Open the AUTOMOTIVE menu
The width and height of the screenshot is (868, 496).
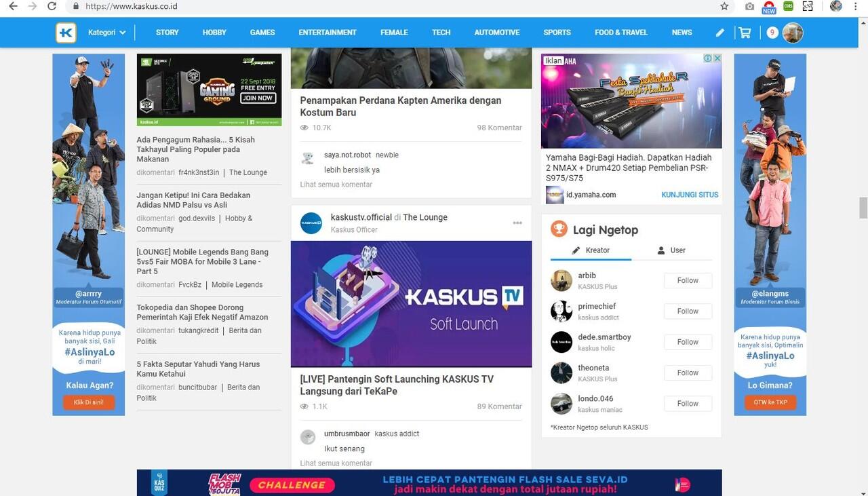(x=497, y=33)
